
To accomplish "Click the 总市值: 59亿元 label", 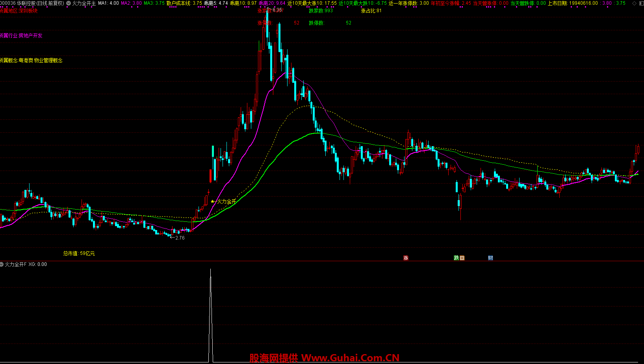I will [x=79, y=253].
